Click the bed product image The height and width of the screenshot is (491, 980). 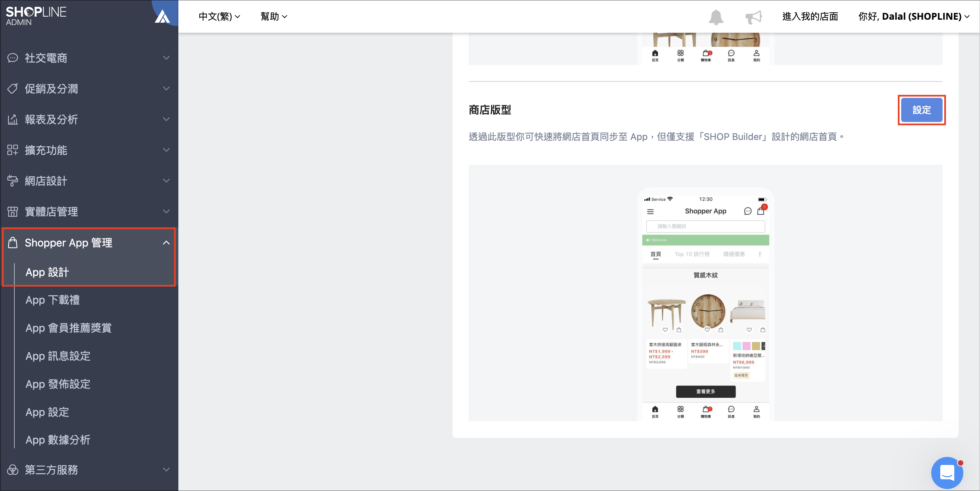coord(748,311)
